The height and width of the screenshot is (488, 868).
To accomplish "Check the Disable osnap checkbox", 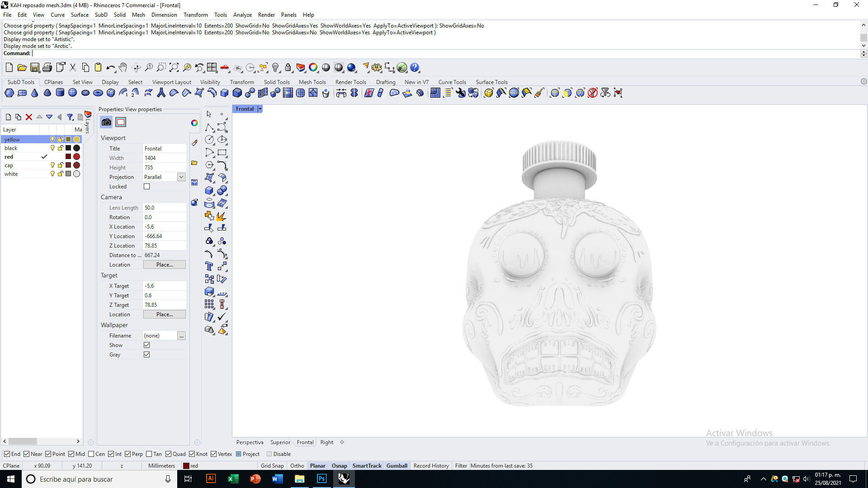I will tap(269, 454).
